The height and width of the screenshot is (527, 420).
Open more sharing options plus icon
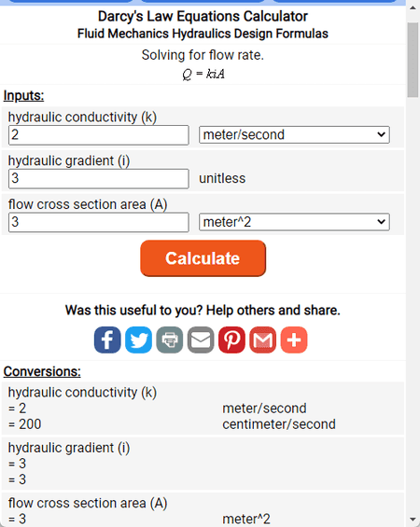294,340
